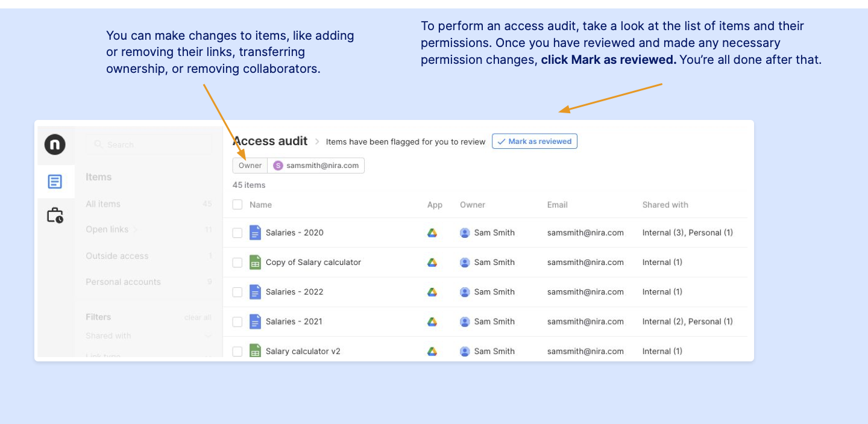
Task: Click the Drive icon on the Salary calculator v2 row
Action: click(x=432, y=351)
